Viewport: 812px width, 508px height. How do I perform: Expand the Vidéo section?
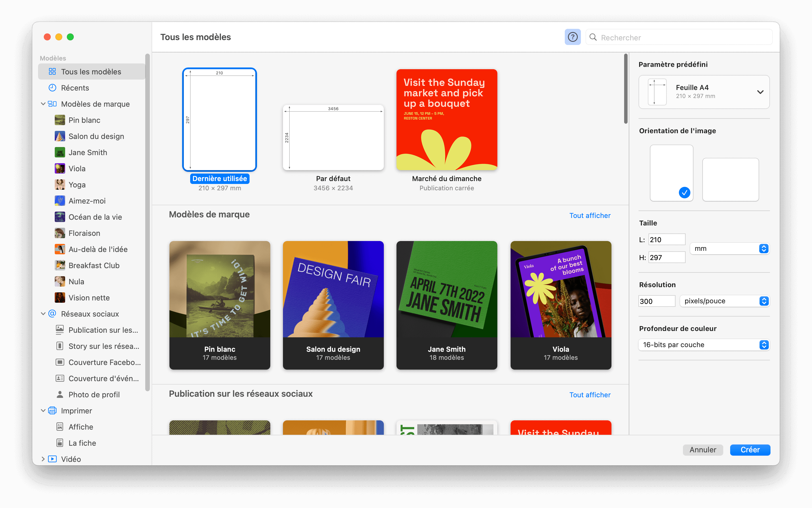(43, 459)
